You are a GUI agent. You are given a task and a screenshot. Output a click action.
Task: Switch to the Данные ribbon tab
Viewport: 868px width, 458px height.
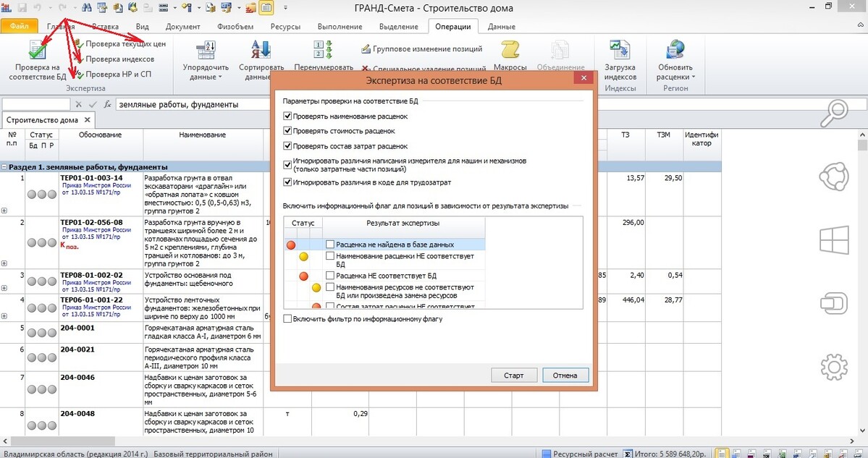(x=501, y=27)
